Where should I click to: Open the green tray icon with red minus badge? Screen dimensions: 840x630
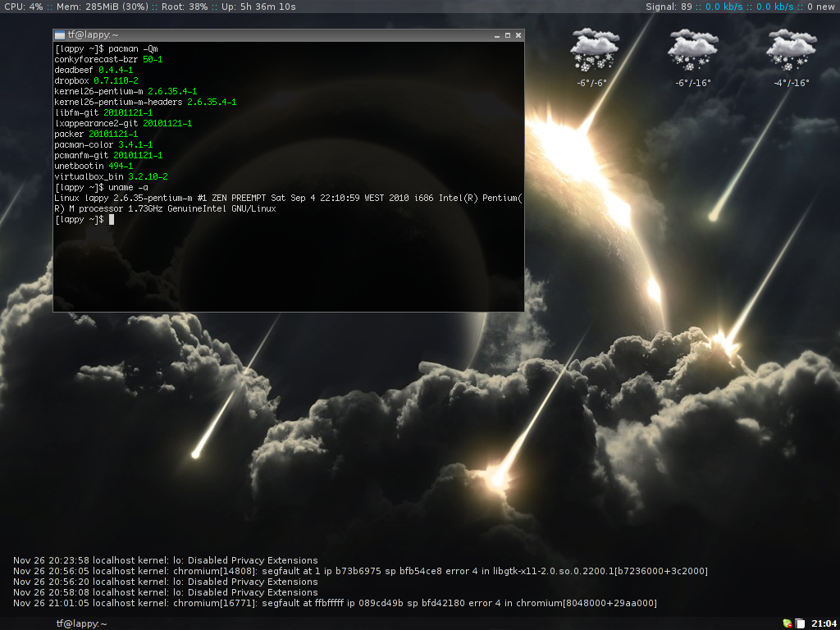coord(787,623)
